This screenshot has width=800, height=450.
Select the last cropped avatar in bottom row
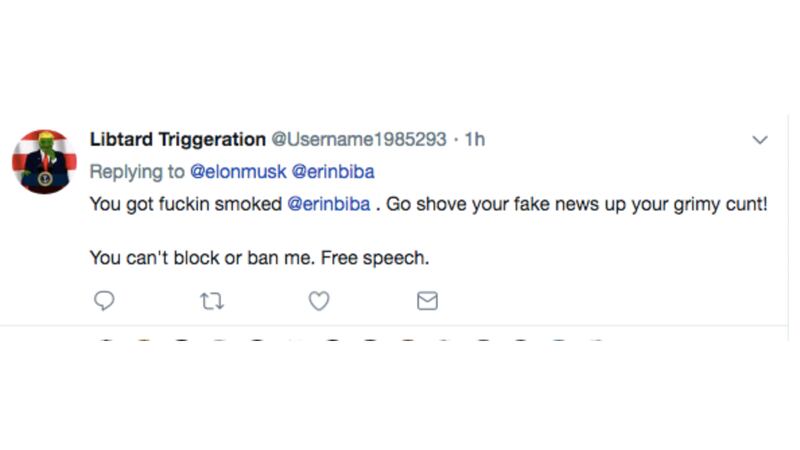click(596, 343)
